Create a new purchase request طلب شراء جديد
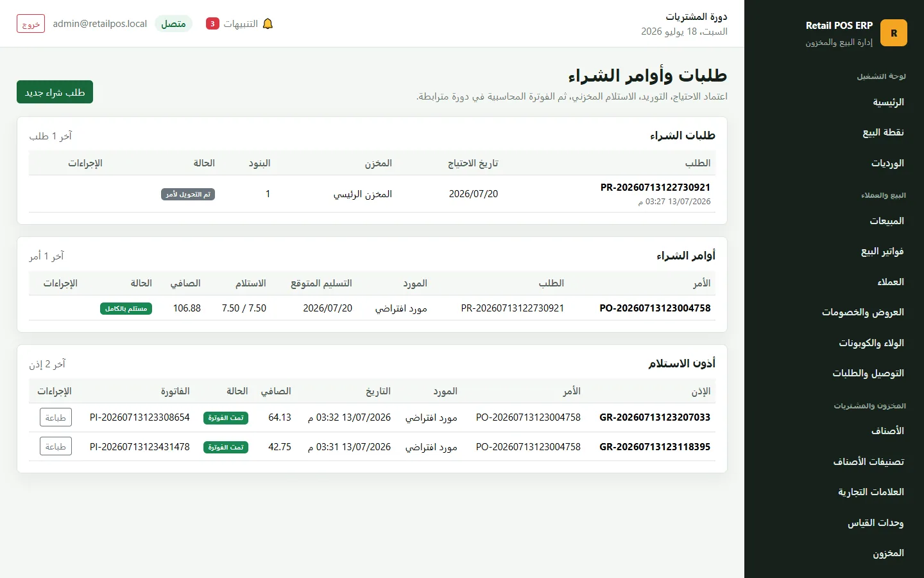This screenshot has height=578, width=924. pos(55,92)
